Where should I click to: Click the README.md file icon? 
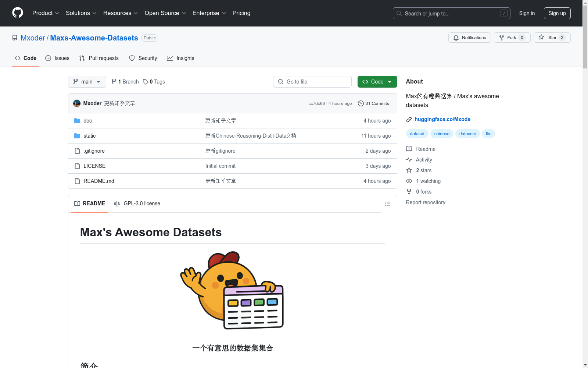click(x=77, y=181)
